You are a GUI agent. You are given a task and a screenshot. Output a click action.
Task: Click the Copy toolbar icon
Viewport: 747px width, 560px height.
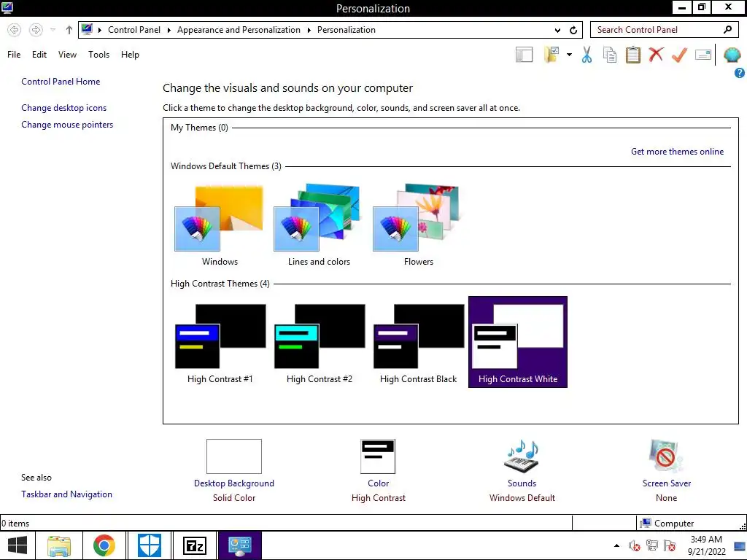(610, 54)
